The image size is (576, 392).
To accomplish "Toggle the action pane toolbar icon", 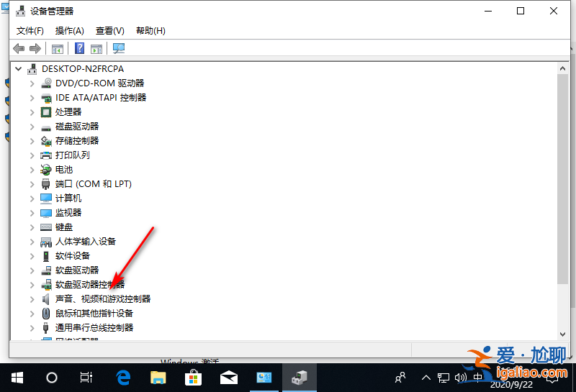I will coord(96,48).
